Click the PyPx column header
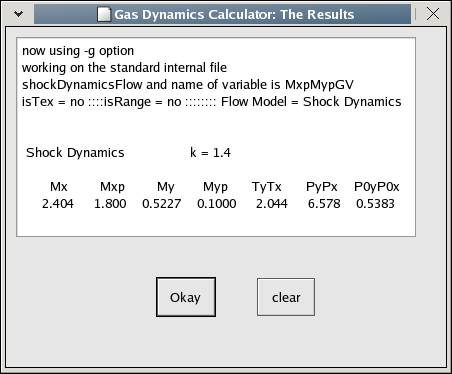Screen dimensions: 452x374 click(322, 187)
